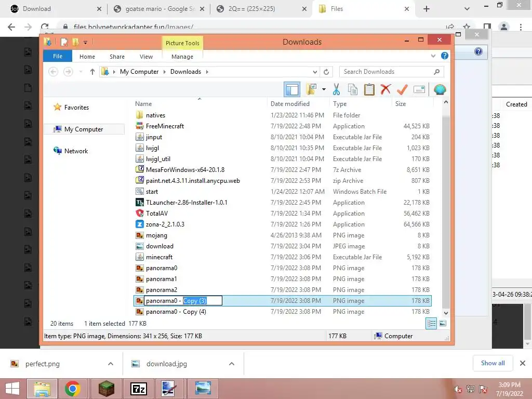
Task: Open the File ribbon tab
Action: [58, 56]
